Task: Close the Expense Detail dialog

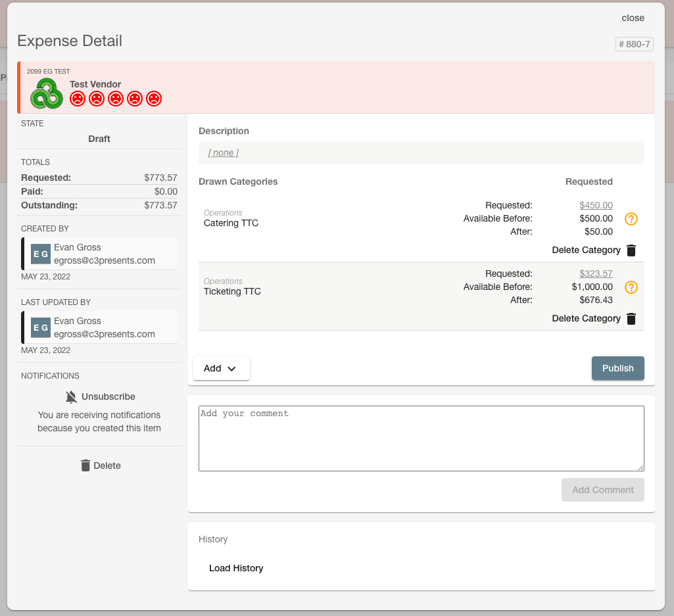Action: [633, 18]
